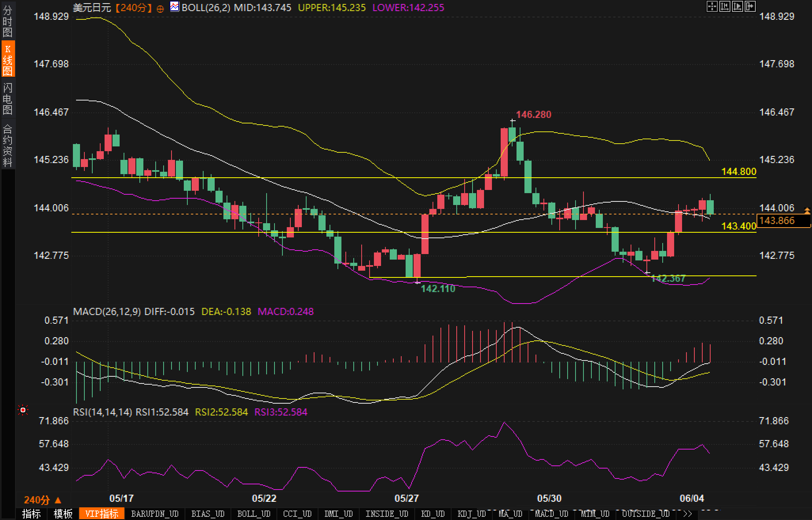Click the 142.367 low price label
The image size is (812, 520).
[x=668, y=279]
